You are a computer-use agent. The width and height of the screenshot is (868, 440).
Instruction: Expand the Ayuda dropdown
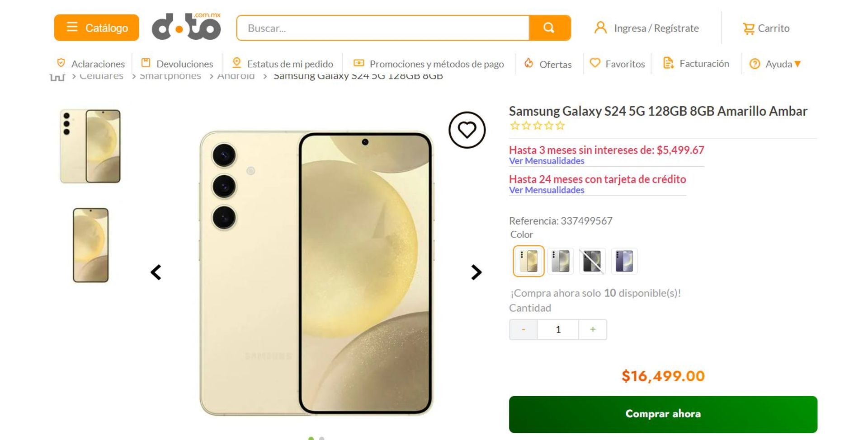775,64
